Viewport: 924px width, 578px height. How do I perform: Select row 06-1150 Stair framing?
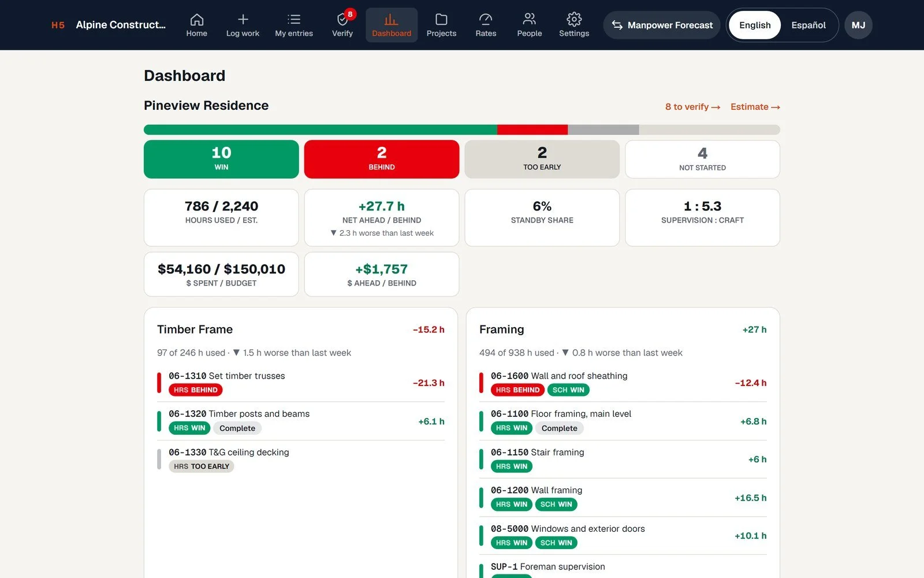623,460
